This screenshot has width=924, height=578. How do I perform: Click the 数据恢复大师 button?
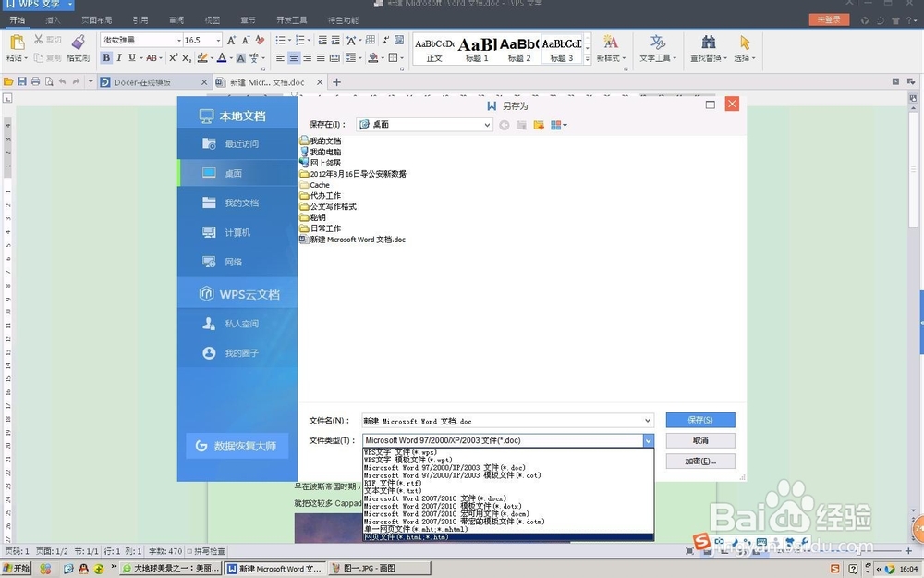click(237, 446)
